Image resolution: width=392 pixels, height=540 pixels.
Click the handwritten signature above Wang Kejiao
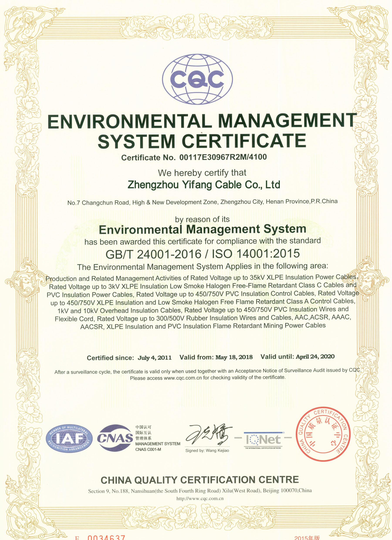(x=208, y=435)
